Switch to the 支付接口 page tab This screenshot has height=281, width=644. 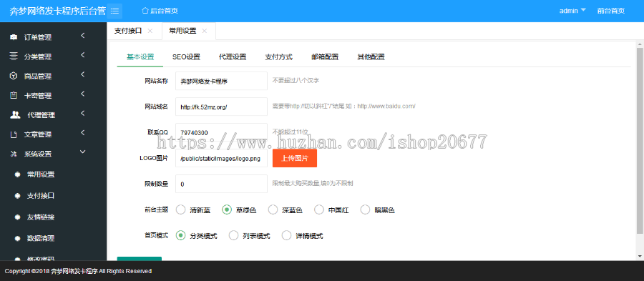(x=128, y=31)
